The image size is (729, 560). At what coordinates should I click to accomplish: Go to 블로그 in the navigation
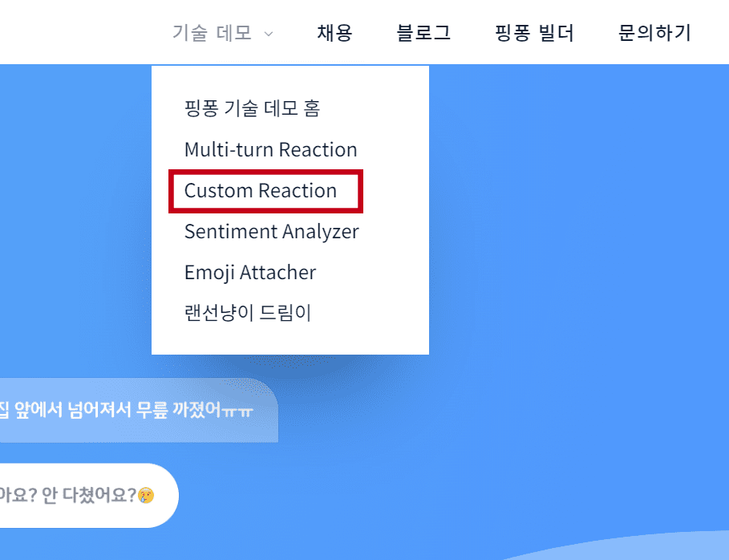point(423,33)
